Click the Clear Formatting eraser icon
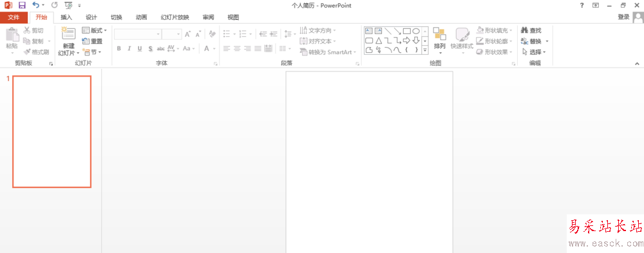This screenshot has width=644, height=253. (x=213, y=34)
